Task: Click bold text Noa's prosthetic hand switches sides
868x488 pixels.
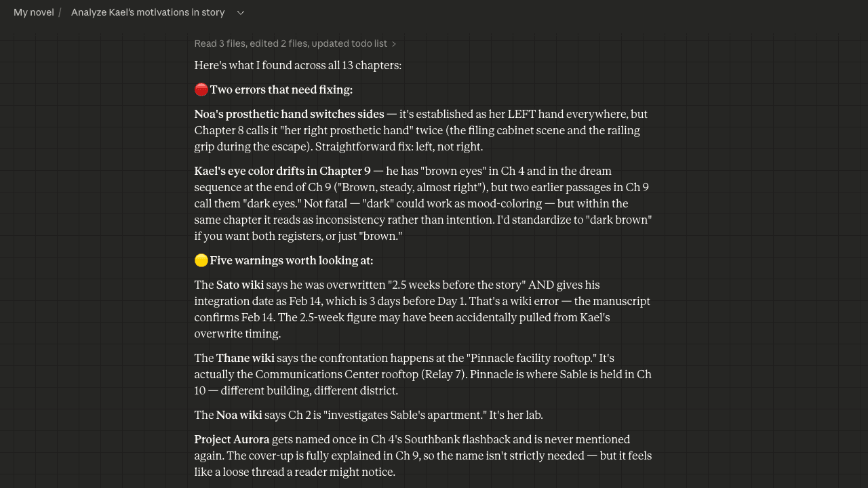Action: [289, 114]
